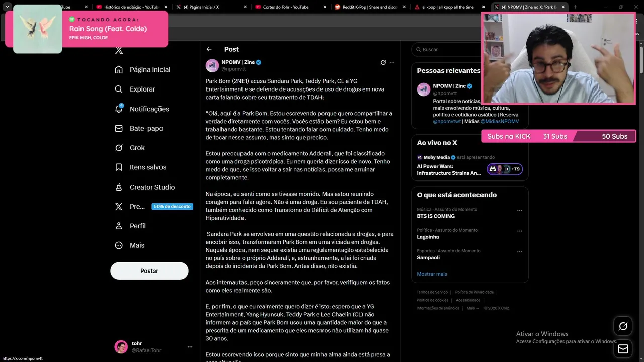Viewport: 644px width, 362px height.
Task: Open Explorar search page
Action: click(135, 89)
